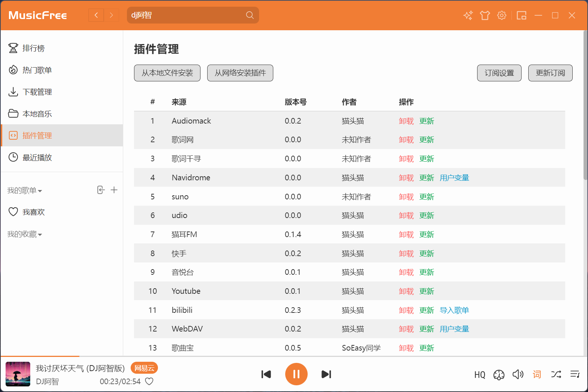The width and height of the screenshot is (588, 392).
Task: Add new playlist with plus icon
Action: [x=114, y=190]
